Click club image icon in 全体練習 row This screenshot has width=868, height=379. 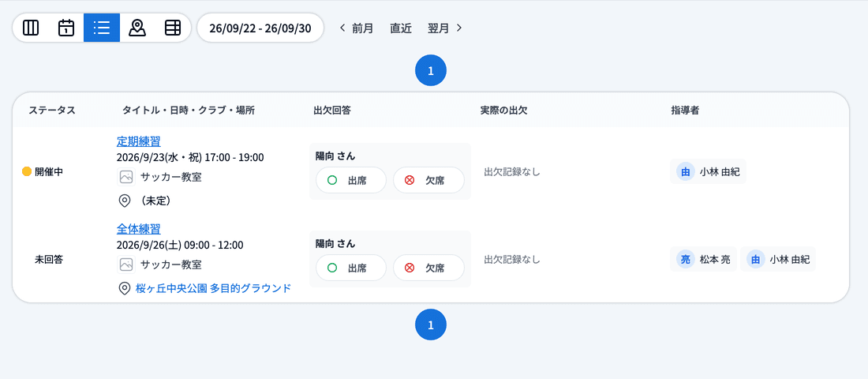tap(126, 265)
